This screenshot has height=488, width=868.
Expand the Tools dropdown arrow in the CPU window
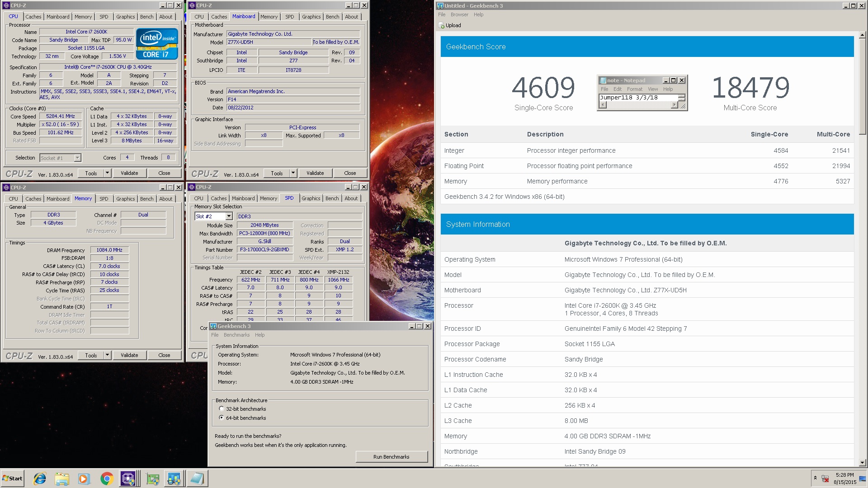pyautogui.click(x=107, y=173)
